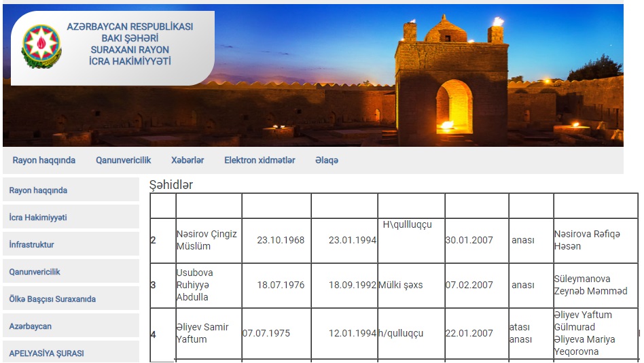Click the Əliyev Samir Yaftum table cell

207,333
